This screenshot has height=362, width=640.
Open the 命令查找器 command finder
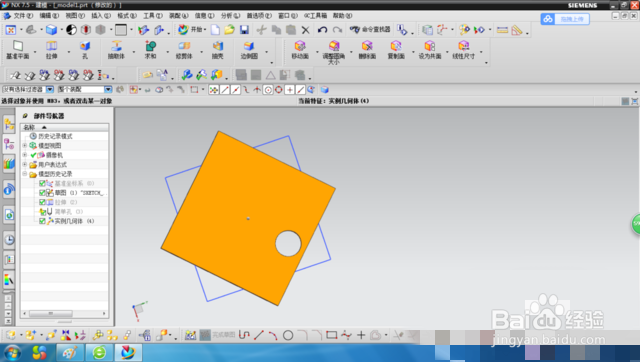pos(370,29)
